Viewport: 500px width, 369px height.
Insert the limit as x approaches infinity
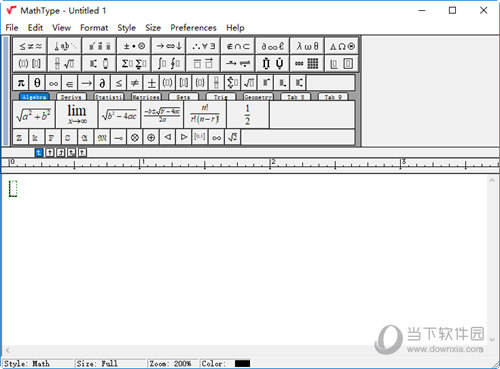(77, 115)
